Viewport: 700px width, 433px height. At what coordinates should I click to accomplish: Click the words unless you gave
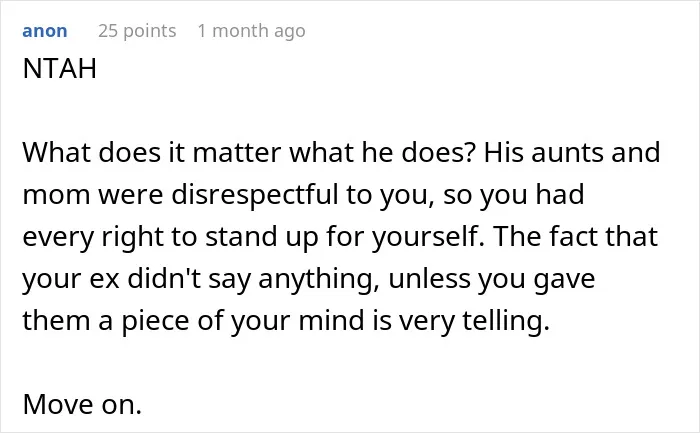tap(492, 279)
